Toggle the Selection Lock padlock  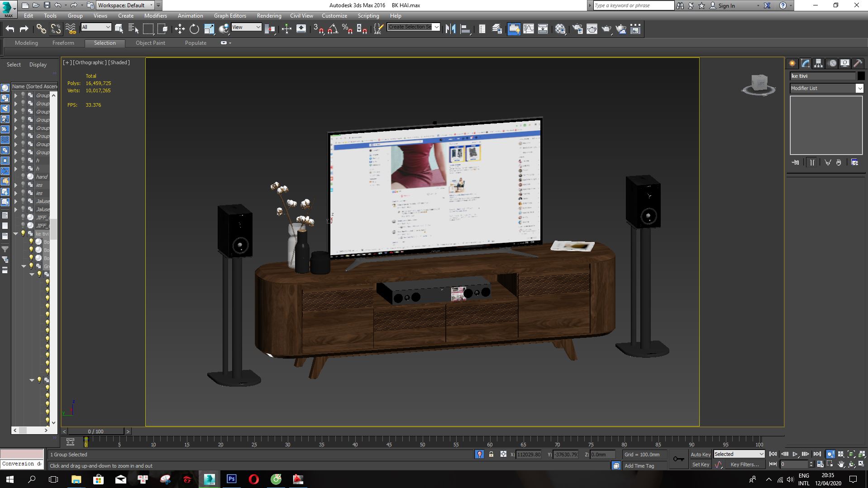click(491, 454)
